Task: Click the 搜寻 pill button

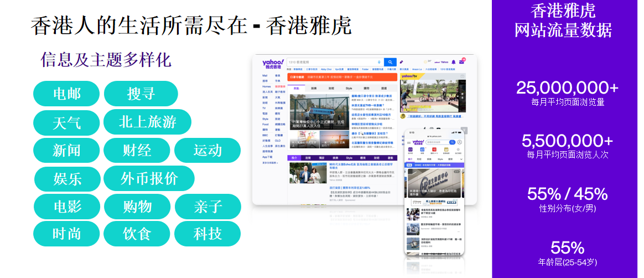Action: click(141, 94)
